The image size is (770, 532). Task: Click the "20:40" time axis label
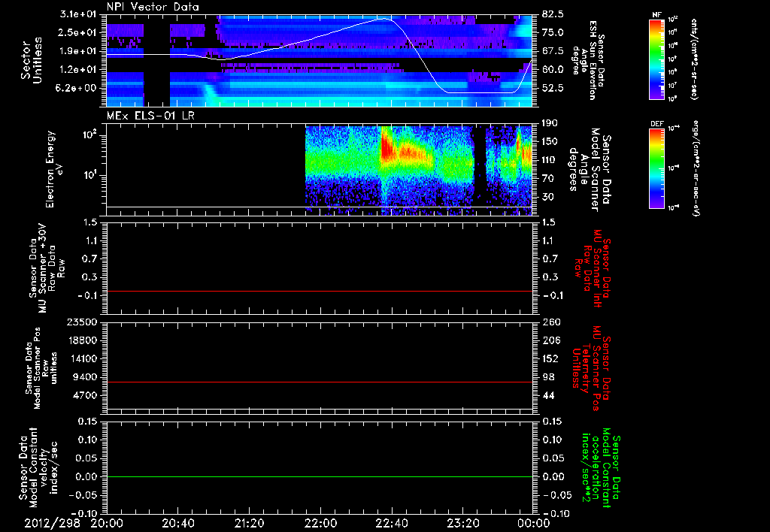click(178, 523)
